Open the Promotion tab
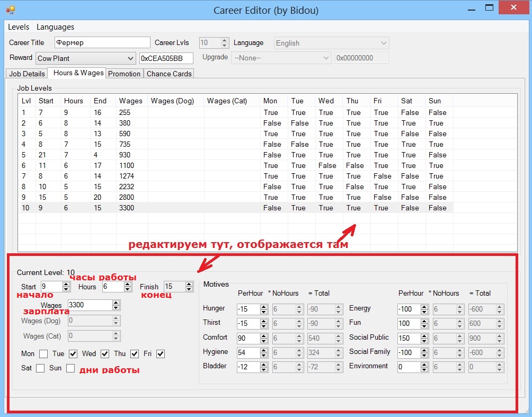Viewport: 532px width, 417px height. pos(124,74)
